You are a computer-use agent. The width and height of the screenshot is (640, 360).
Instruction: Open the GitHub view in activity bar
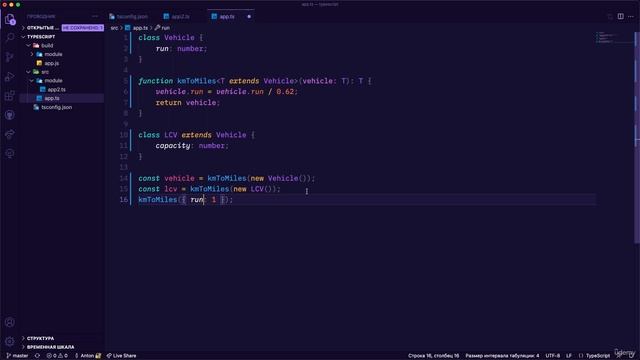point(10,115)
